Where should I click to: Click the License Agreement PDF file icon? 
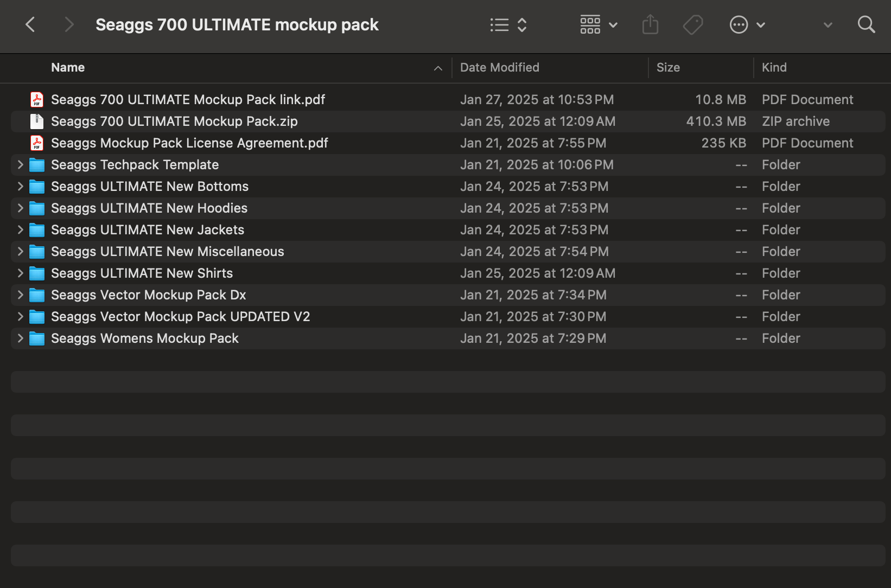click(37, 143)
